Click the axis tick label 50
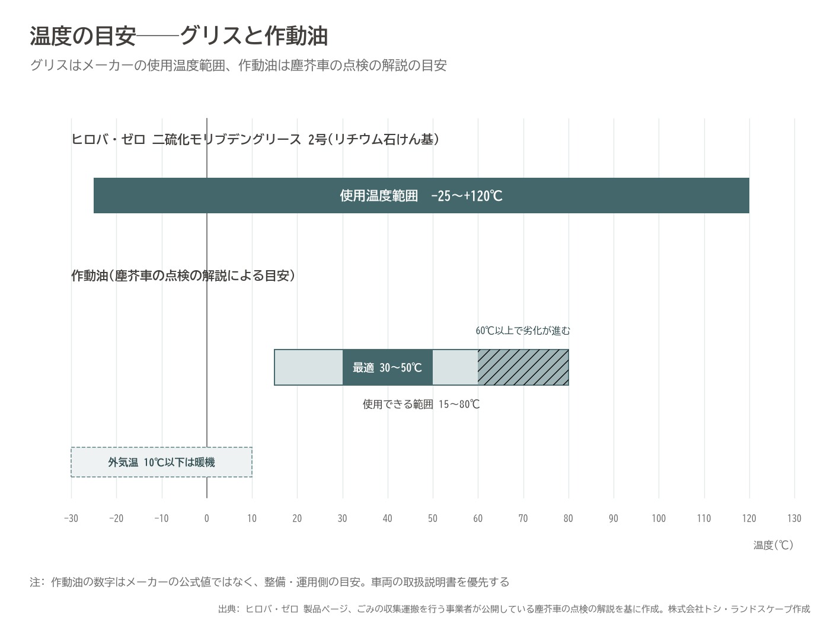This screenshot has width=840, height=628. click(x=433, y=518)
